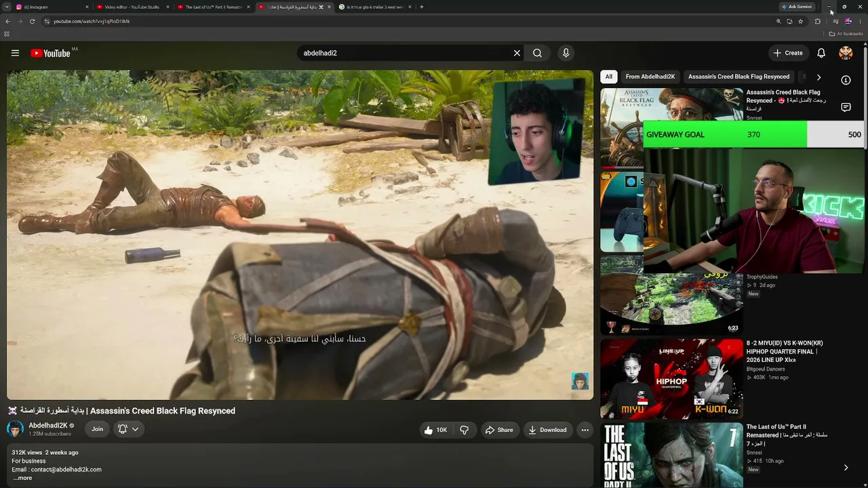Dislike the video with thumbs down
The height and width of the screenshot is (488, 868).
pos(465,430)
